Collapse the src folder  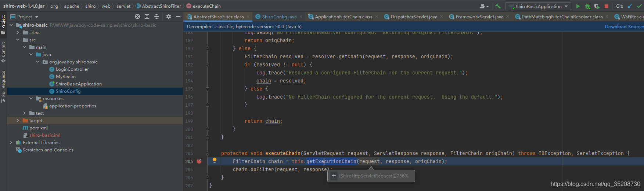18,40
